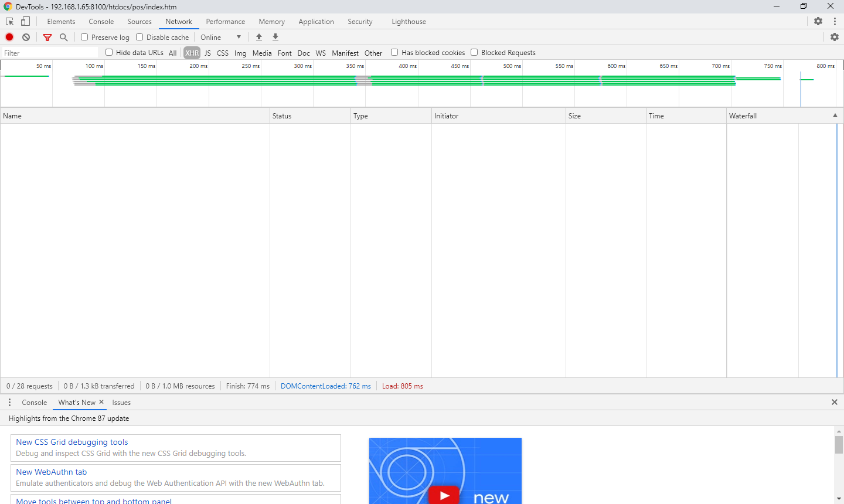Clear the network log
The width and height of the screenshot is (844, 504).
pyautogui.click(x=26, y=36)
